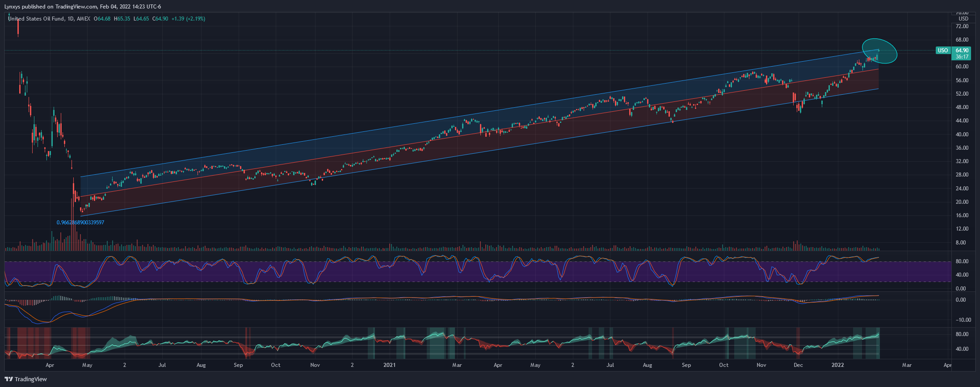Click the 12.00 price axis label
This screenshot has width=980, height=387.
pos(962,229)
